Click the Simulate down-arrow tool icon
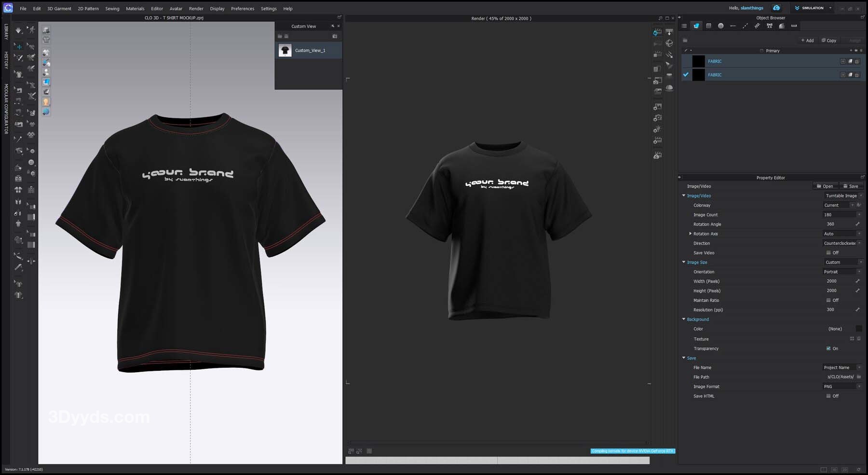The width and height of the screenshot is (868, 475). (x=18, y=30)
